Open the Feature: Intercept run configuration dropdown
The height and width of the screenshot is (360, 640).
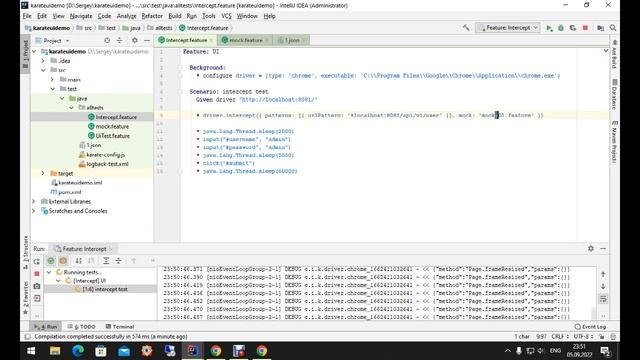[x=508, y=28]
